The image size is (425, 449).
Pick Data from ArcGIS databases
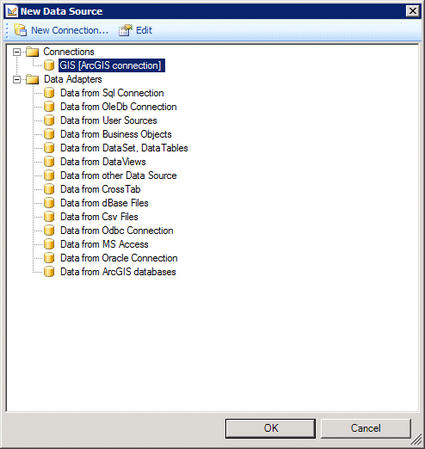click(x=118, y=272)
